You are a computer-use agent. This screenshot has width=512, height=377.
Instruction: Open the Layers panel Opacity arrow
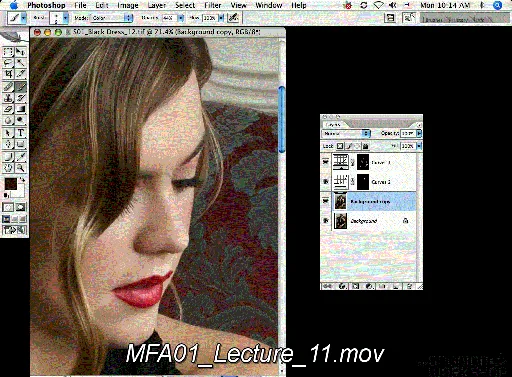click(x=419, y=133)
